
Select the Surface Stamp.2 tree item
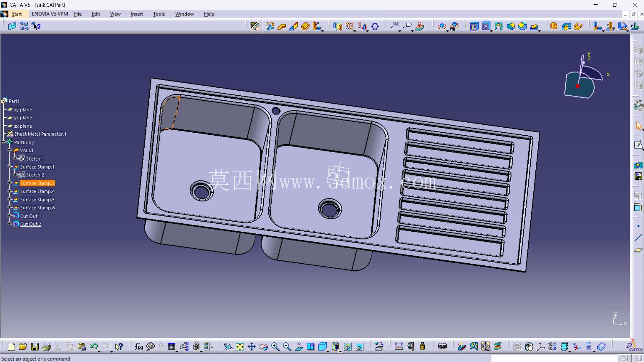click(37, 183)
